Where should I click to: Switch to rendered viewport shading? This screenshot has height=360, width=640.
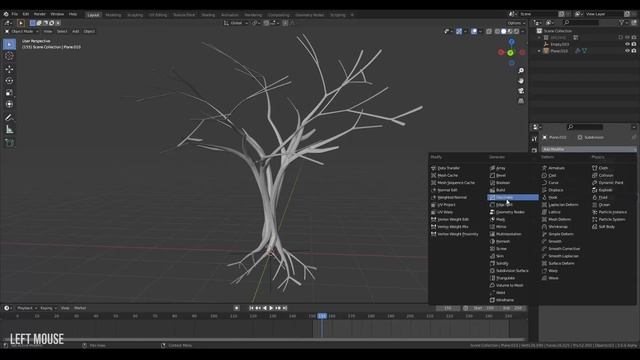click(516, 31)
